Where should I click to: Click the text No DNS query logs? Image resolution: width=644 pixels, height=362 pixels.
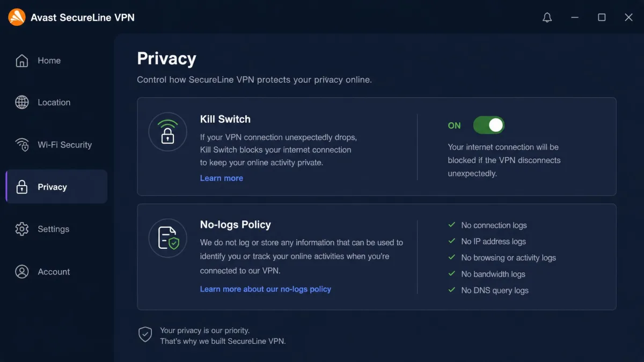495,290
